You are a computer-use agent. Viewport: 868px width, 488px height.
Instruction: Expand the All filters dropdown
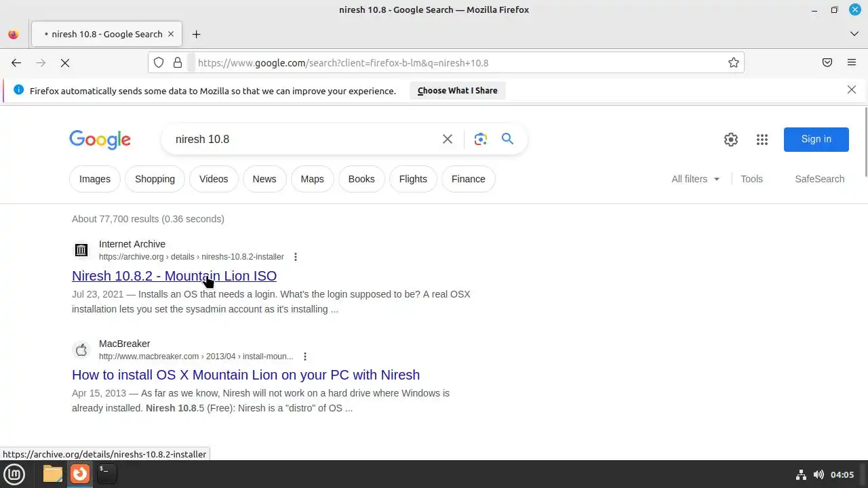(696, 179)
